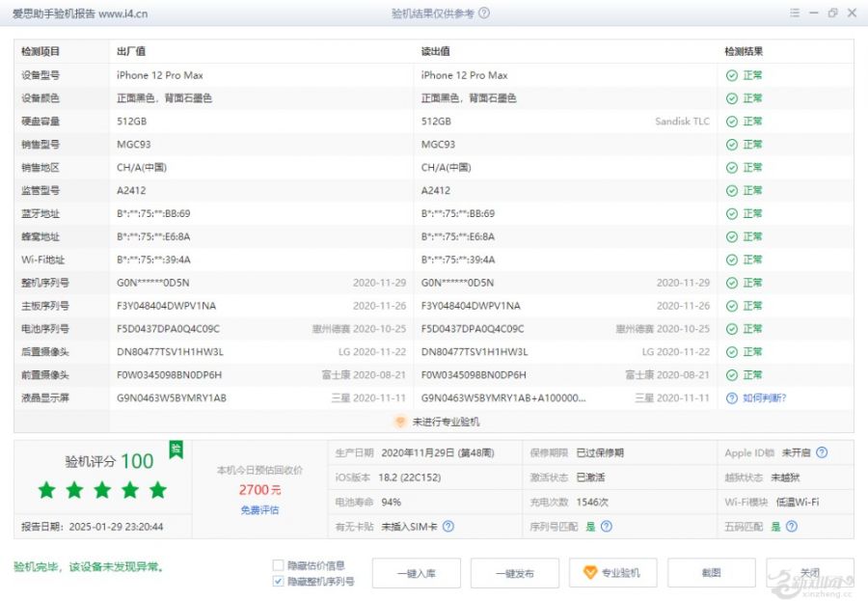The image size is (868, 601).
Task: Click the green check icon in 蓝牙地址 row
Action: click(x=732, y=214)
